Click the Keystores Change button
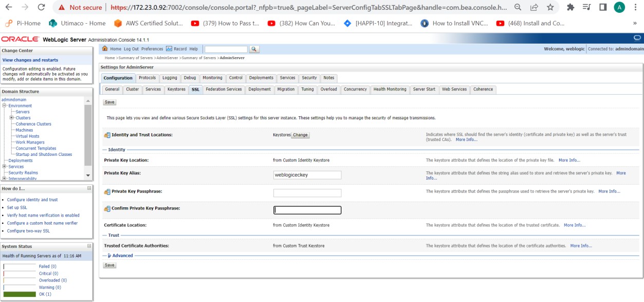This screenshot has height=302, width=644. 300,135
